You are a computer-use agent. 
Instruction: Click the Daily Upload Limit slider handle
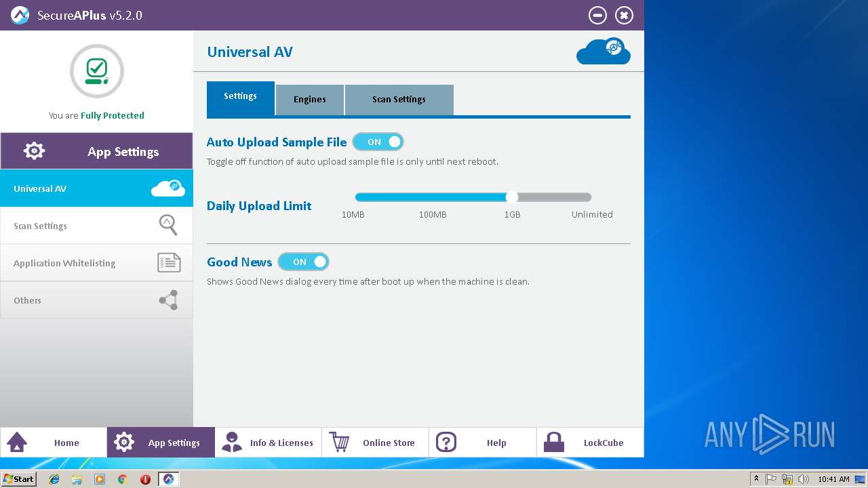point(512,197)
